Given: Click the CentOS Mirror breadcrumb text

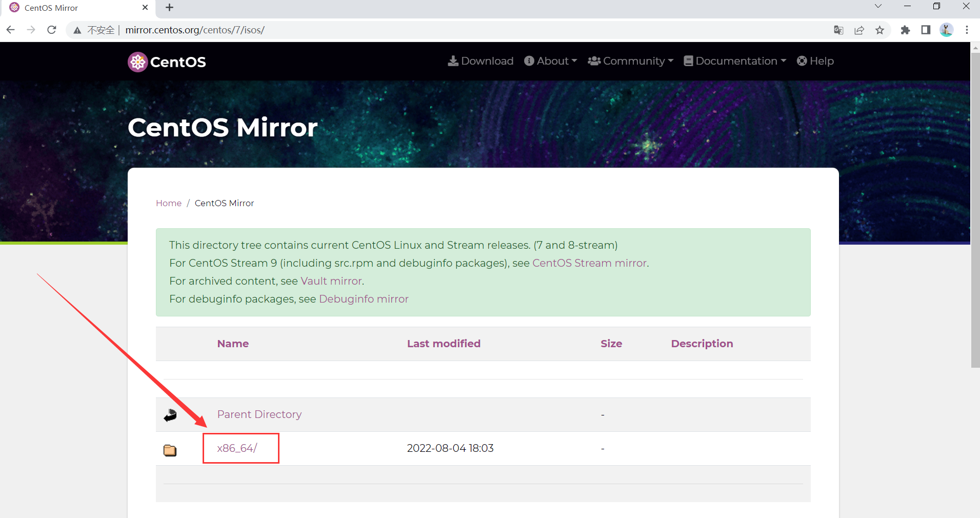Looking at the screenshot, I should pyautogui.click(x=224, y=203).
